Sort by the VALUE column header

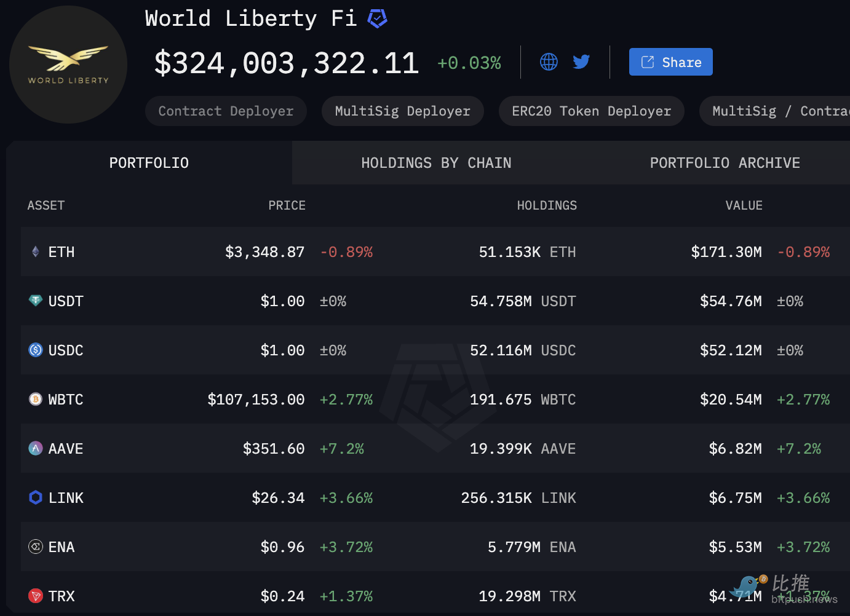click(x=744, y=205)
